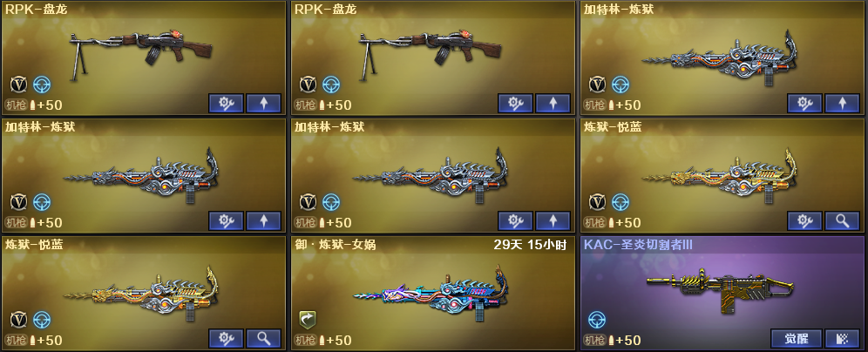The width and height of the screenshot is (868, 352).
Task: Click the KAC-圣炎切割者III weapon name
Action: click(x=638, y=245)
